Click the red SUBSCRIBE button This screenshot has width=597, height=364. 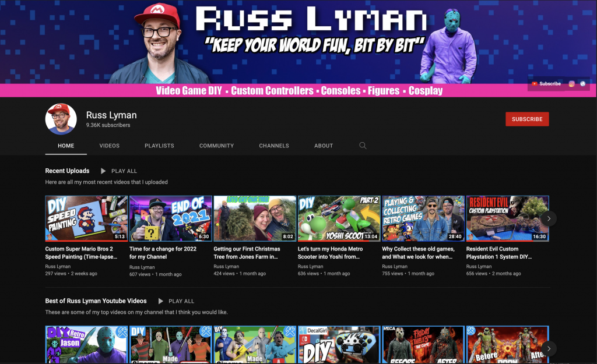pyautogui.click(x=527, y=119)
